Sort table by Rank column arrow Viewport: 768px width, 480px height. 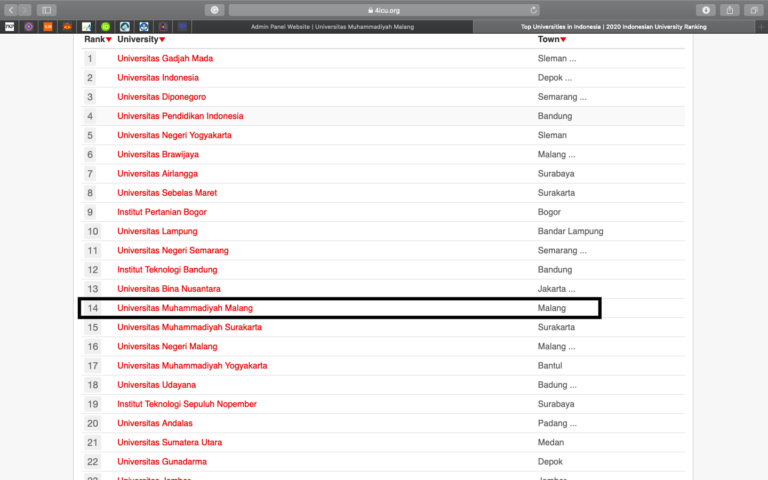(109, 40)
